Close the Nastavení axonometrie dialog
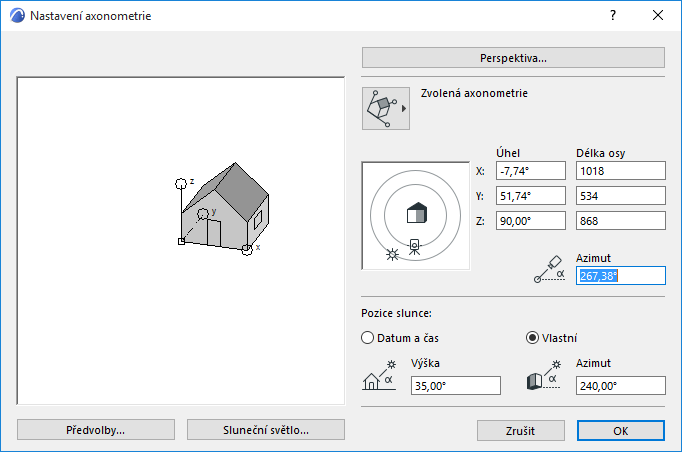682x452 pixels. tap(658, 15)
